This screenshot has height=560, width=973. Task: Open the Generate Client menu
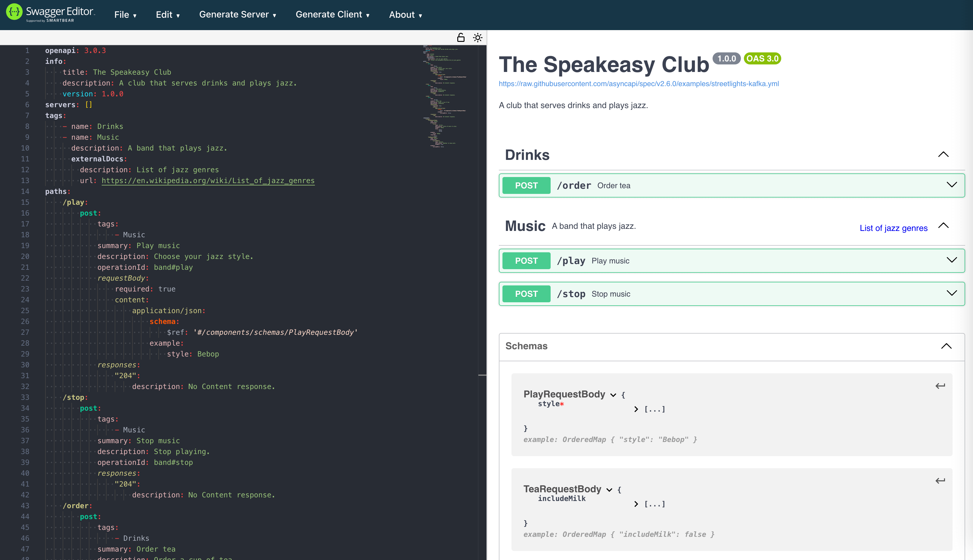tap(332, 15)
